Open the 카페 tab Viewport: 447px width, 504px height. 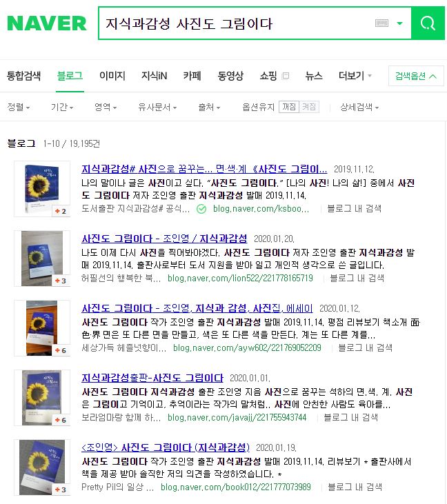[x=192, y=76]
